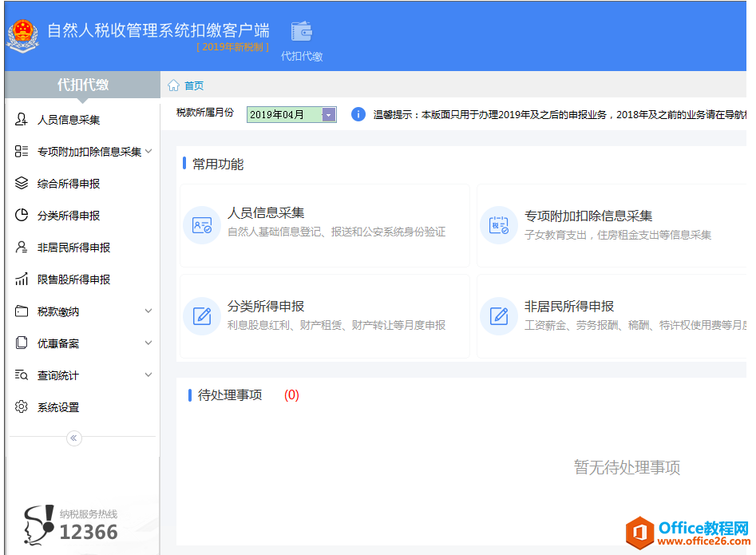Click the 分类所得申报 pencil card icon
756x555 pixels.
(201, 315)
